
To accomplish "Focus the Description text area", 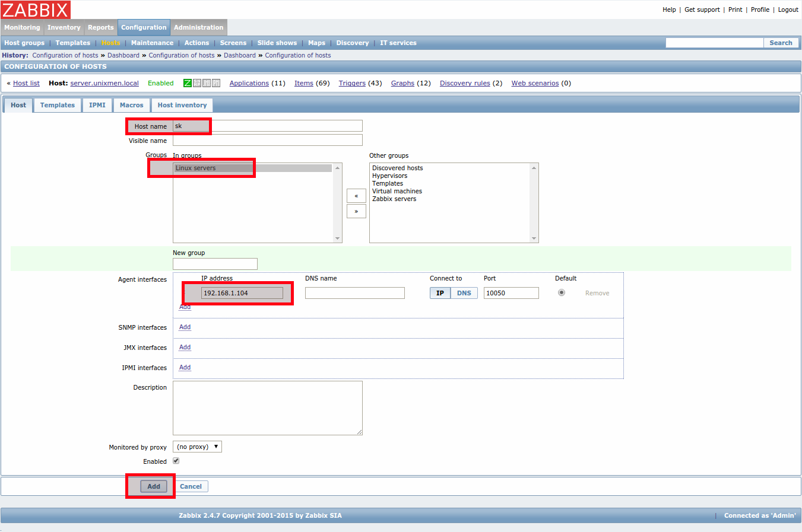I will click(267, 408).
